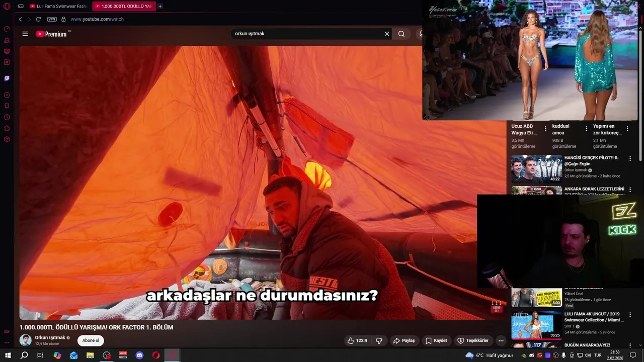The height and width of the screenshot is (362, 644).
Task: Open the Opera GX main menu logo
Action: tap(7, 6)
